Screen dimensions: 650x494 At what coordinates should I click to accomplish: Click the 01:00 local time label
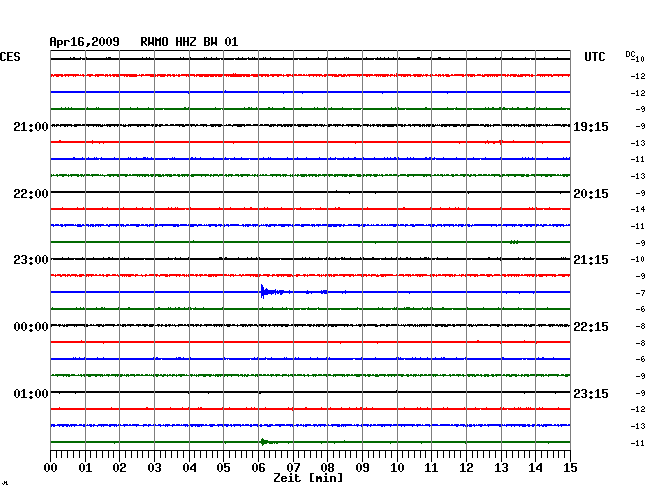(x=31, y=393)
